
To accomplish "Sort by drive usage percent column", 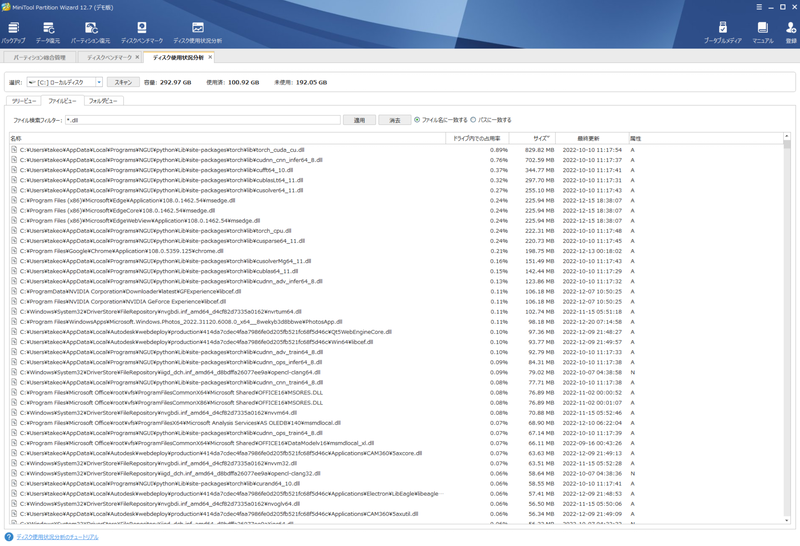I will [x=477, y=138].
